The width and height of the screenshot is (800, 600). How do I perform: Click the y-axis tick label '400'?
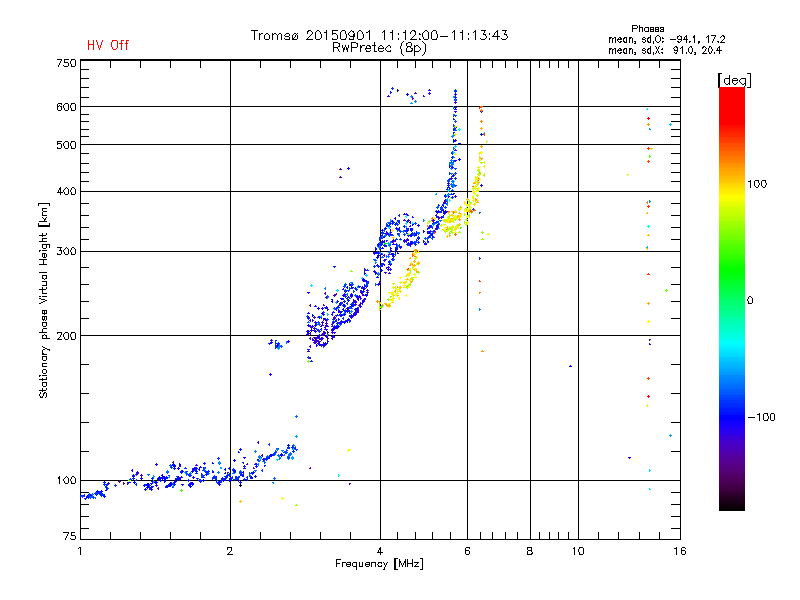pos(66,191)
